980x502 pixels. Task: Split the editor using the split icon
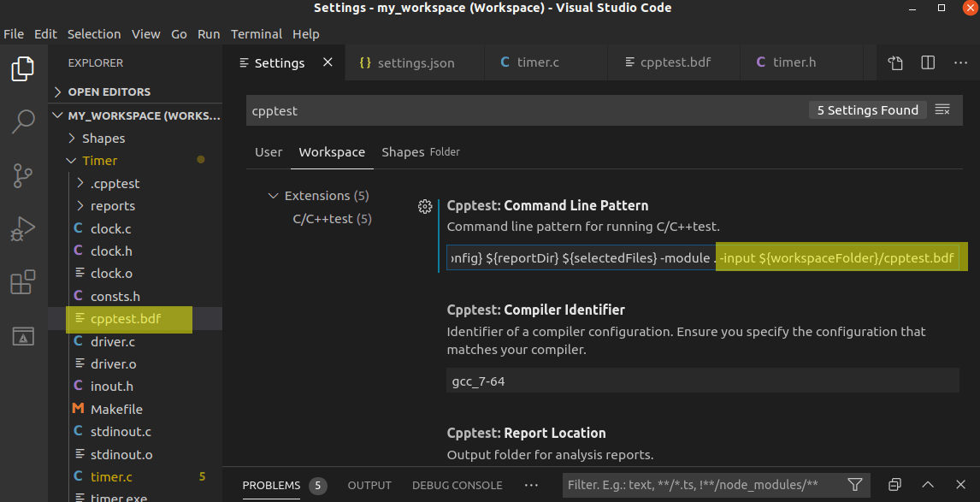(x=928, y=62)
